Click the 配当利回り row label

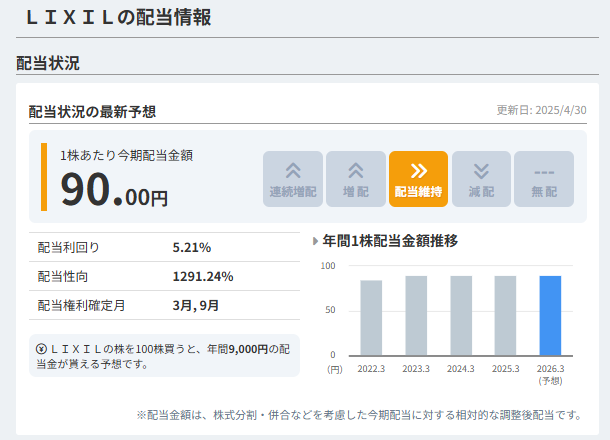68,247
